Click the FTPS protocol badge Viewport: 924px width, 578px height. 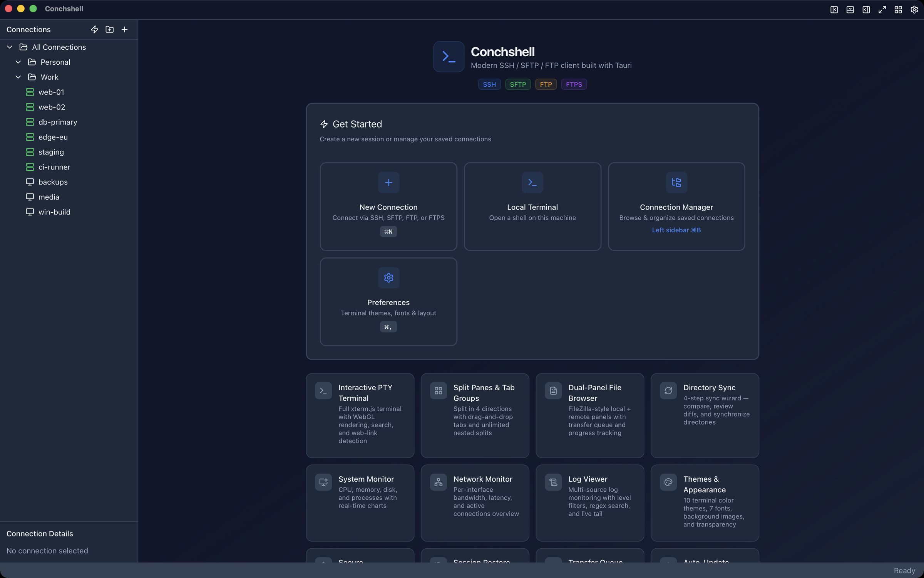point(574,84)
